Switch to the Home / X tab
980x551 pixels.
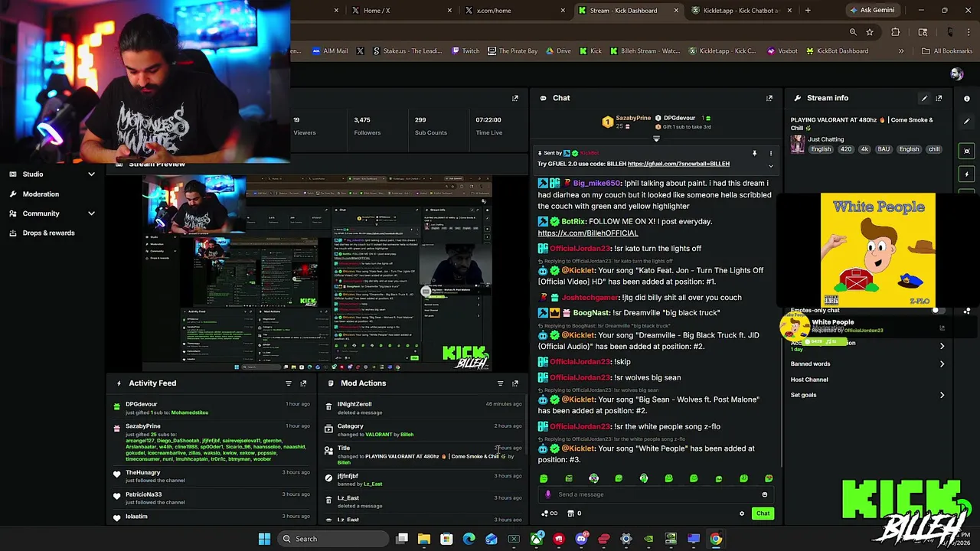click(x=403, y=11)
